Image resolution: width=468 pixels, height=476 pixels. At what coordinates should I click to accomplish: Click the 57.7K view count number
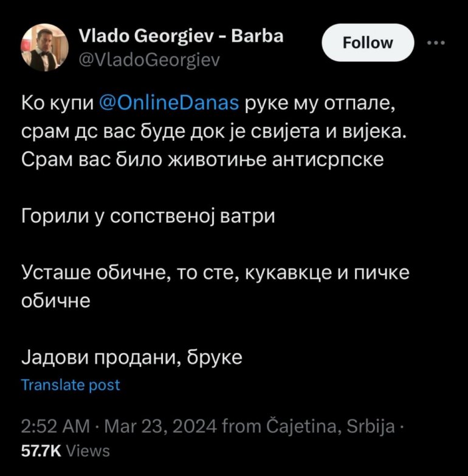[41, 450]
